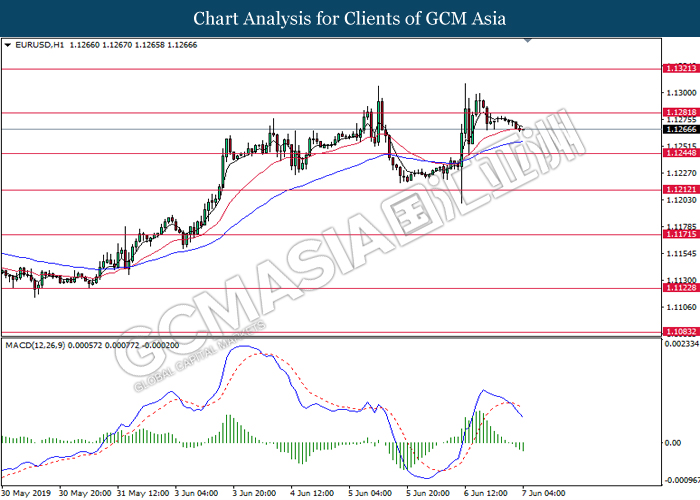This screenshot has height=500, width=700.
Task: Click the '3 Jun 20:00' time label
Action: [x=254, y=493]
